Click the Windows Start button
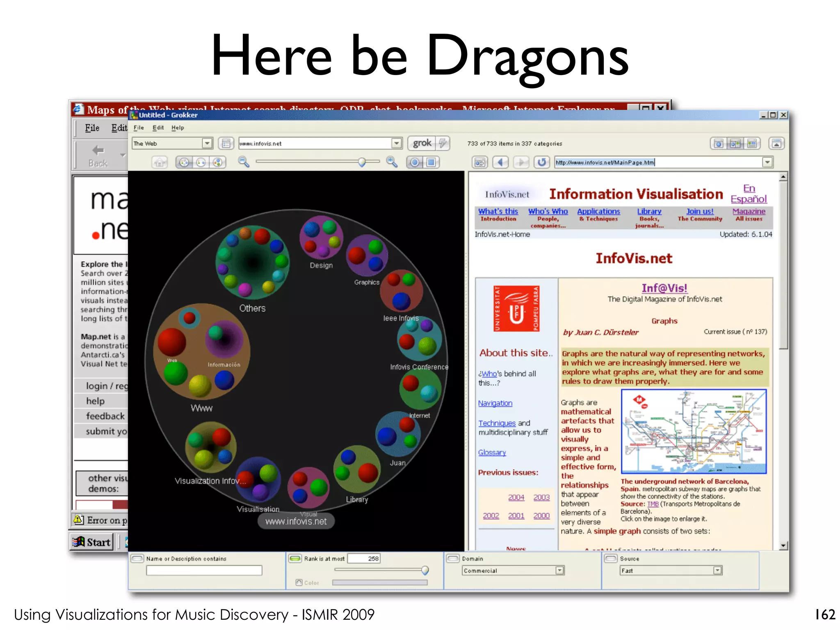 pyautogui.click(x=91, y=542)
